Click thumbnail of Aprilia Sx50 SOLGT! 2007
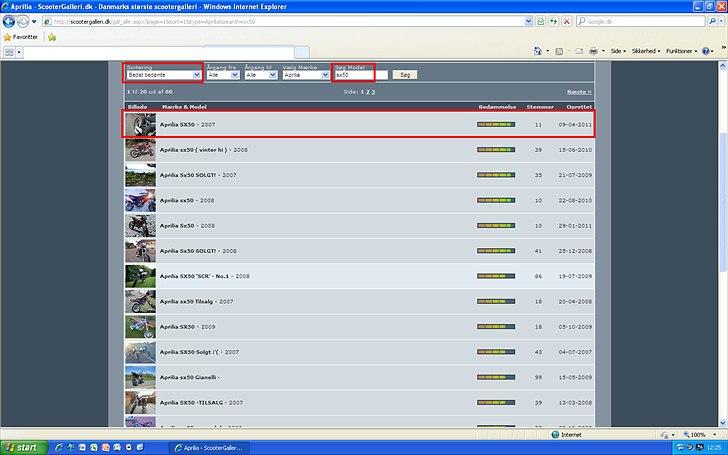 [x=140, y=175]
